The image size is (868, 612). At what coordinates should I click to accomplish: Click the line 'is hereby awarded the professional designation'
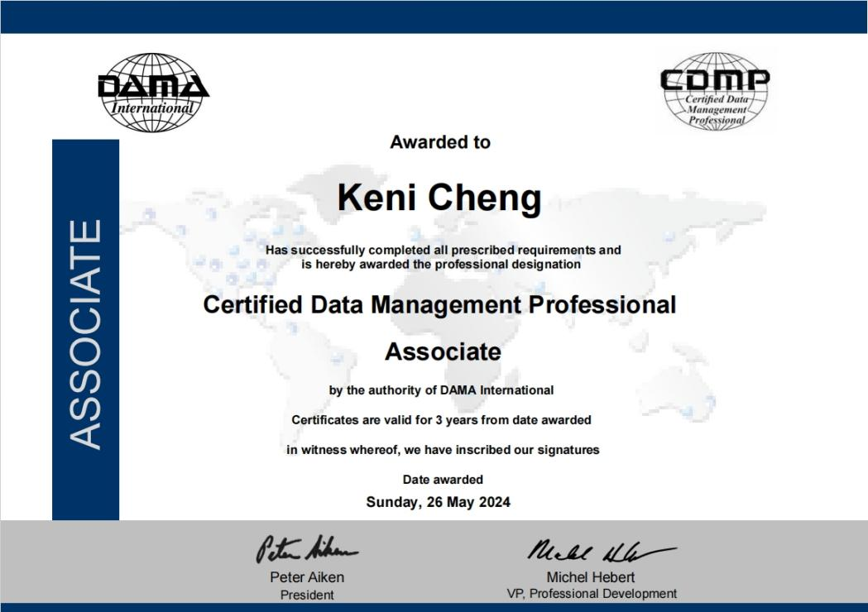(x=441, y=265)
